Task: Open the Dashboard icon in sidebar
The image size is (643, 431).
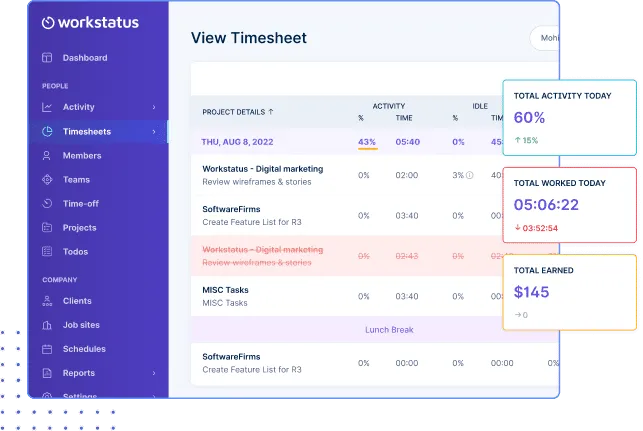Action: pos(47,58)
